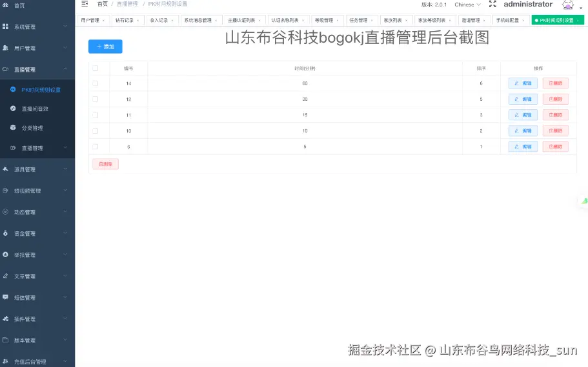Click the administrator avatar image
Image resolution: width=588 pixels, height=367 pixels.
point(568,5)
